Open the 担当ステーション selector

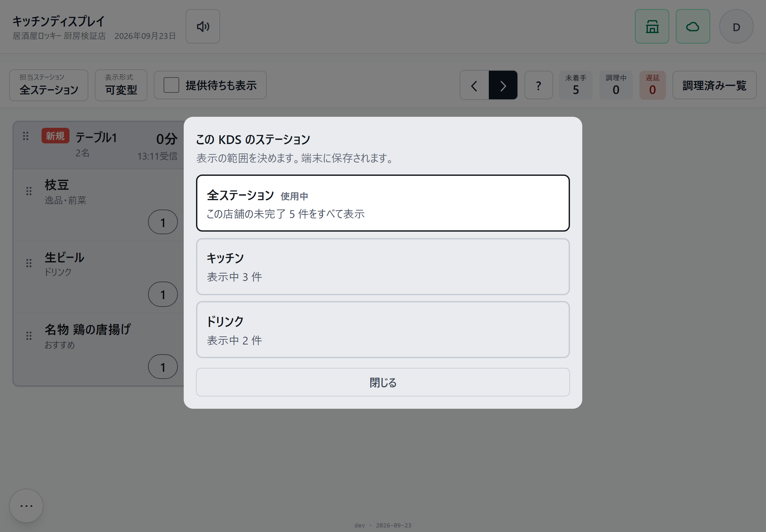pos(49,85)
